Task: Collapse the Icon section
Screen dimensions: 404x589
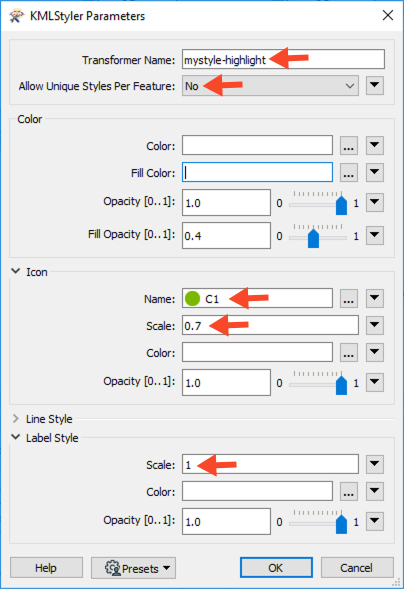Action: pos(15,271)
